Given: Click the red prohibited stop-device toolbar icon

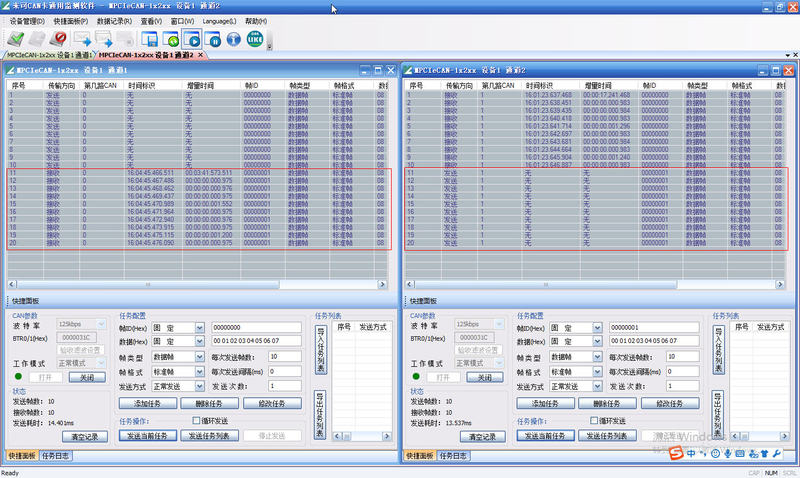Looking at the screenshot, I should [58, 39].
